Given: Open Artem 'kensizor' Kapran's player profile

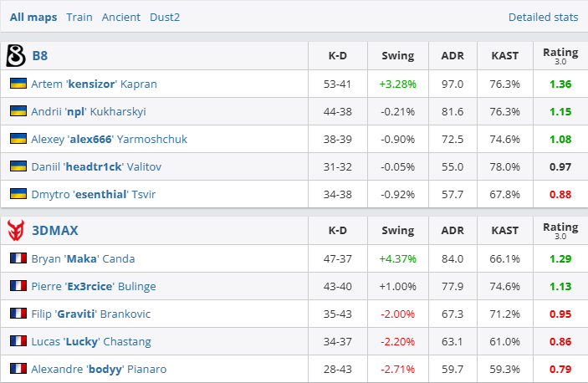Looking at the screenshot, I should 94,84.
